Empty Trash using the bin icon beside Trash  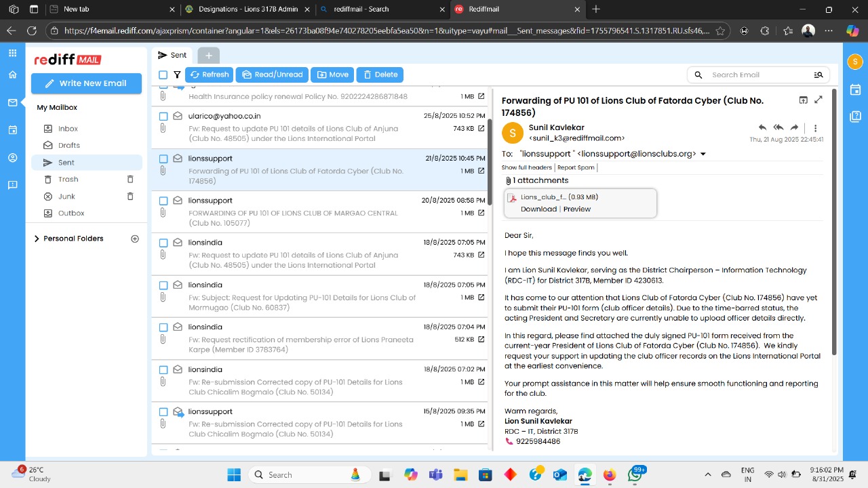pos(130,179)
